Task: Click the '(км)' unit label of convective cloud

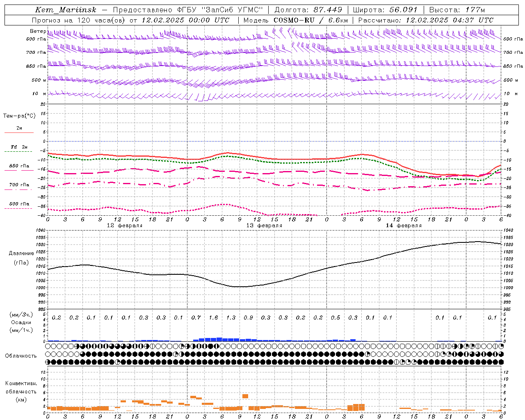Action: click(21, 399)
